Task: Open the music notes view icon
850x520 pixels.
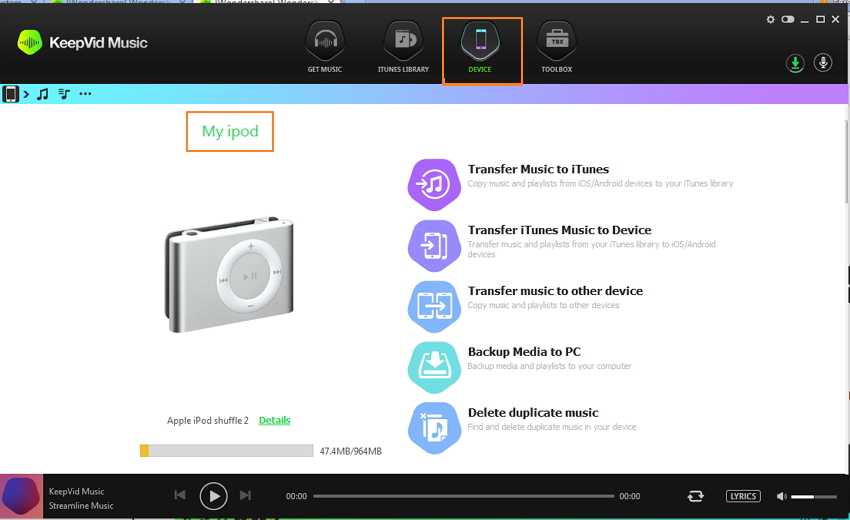Action: [42, 94]
